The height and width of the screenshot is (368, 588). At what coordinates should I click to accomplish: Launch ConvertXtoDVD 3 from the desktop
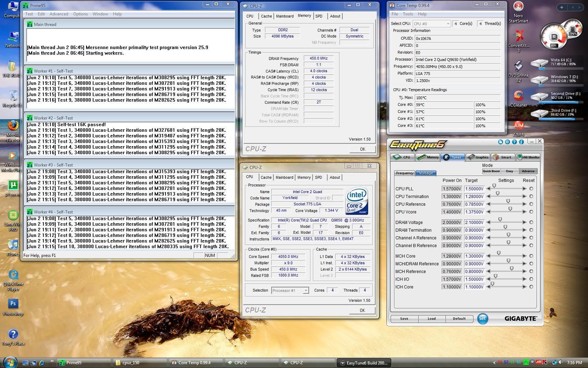518,41
